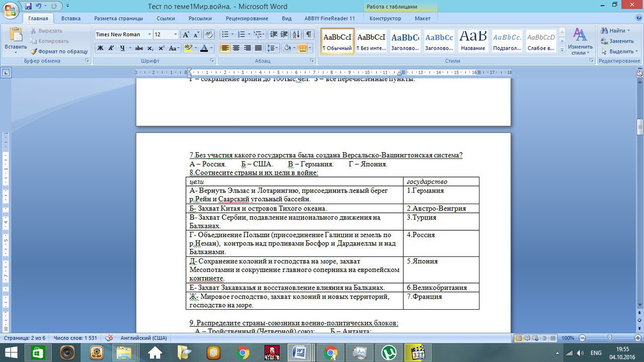Undo the last action in Quick Access
This screenshot has width=644, height=362.
[38, 7]
